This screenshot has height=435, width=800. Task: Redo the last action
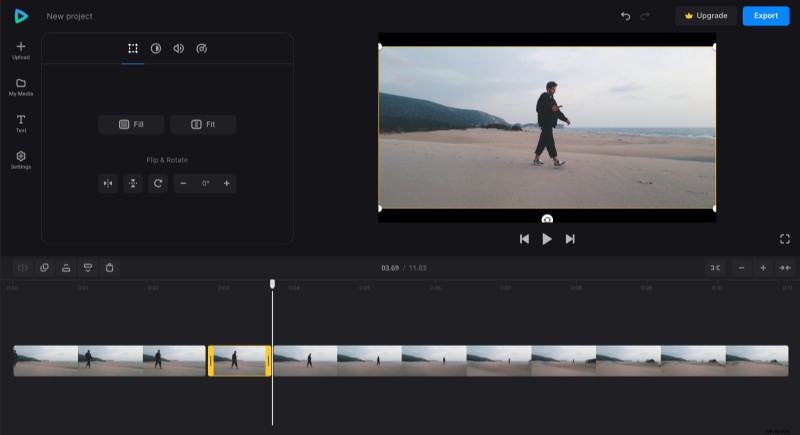pyautogui.click(x=645, y=16)
